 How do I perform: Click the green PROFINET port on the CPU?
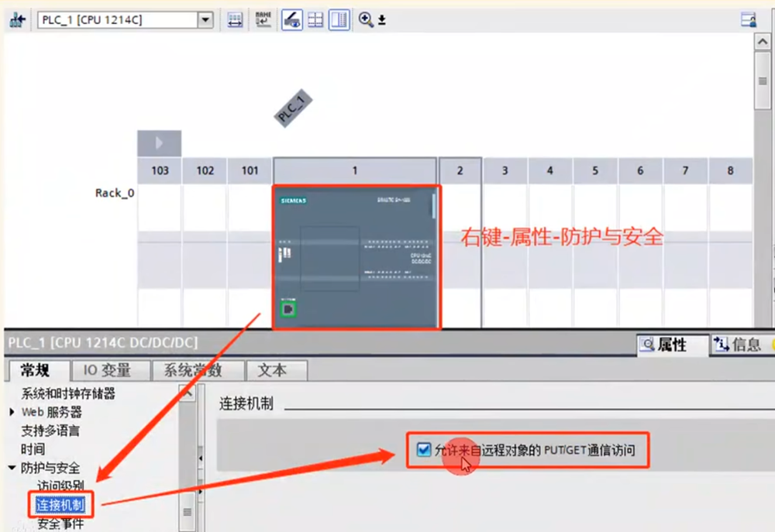click(x=288, y=309)
